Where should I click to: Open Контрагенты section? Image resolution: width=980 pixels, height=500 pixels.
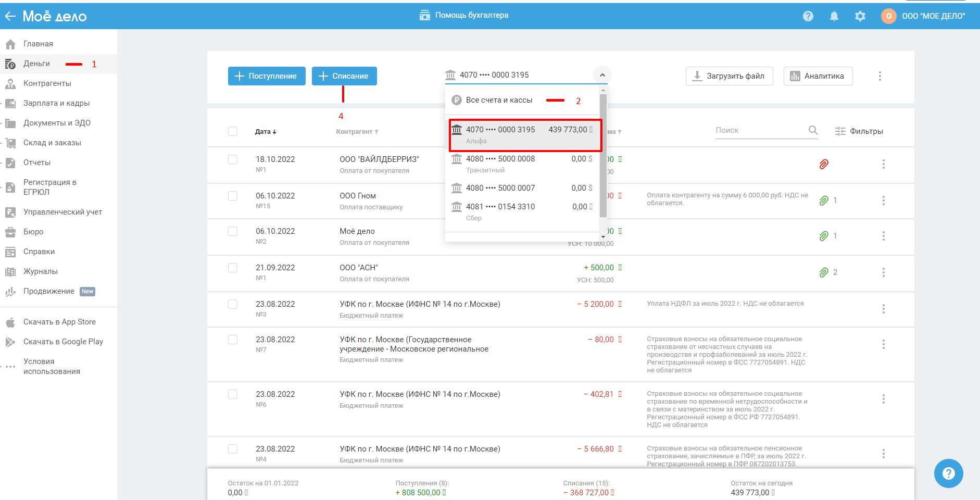47,83
